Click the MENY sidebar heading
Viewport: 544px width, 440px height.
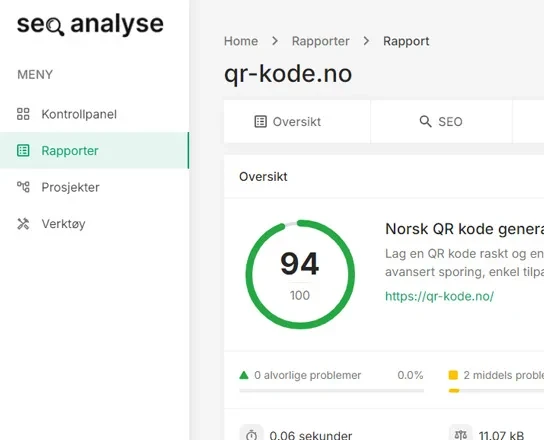[x=35, y=75]
